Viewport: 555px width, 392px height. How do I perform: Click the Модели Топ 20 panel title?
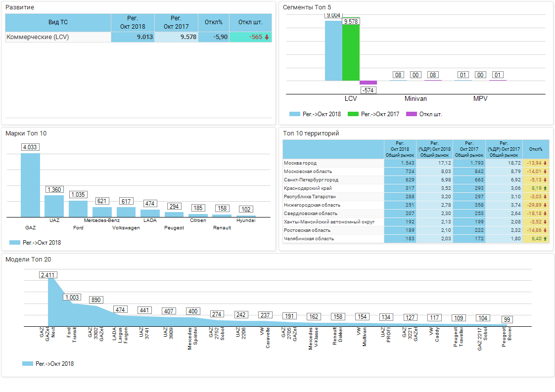[28, 260]
